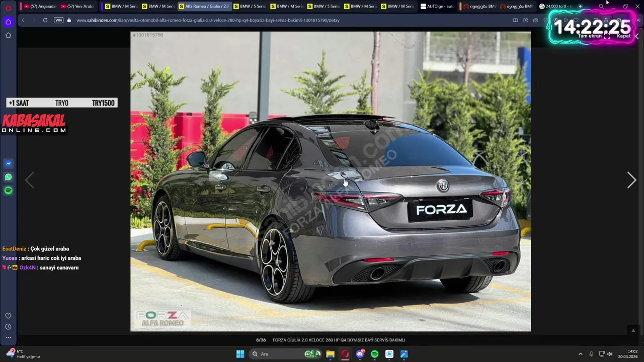Click the Giulia rear view photo
Viewport: 644px width, 362px height.
pyautogui.click(x=331, y=182)
